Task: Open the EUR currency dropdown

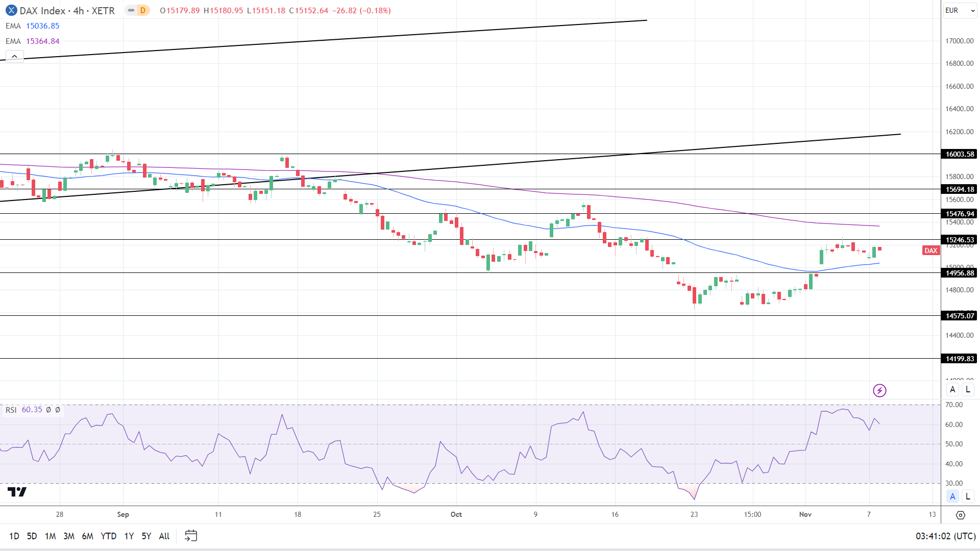Action: tap(960, 10)
